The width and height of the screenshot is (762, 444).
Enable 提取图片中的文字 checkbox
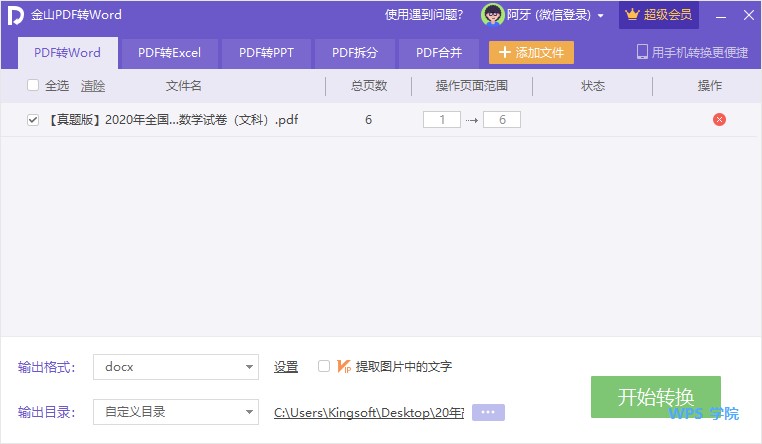pyautogui.click(x=323, y=366)
